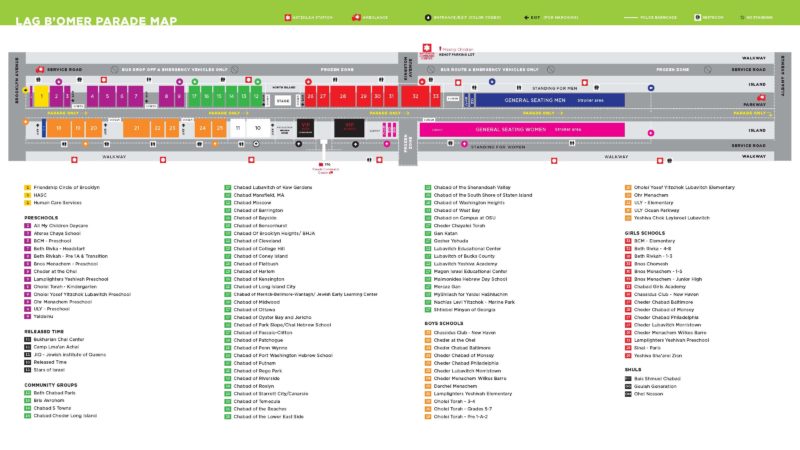Click 'Chabad of Flatbush' entry
Image resolution: width=800 pixels, height=450 pixels.
point(256,264)
